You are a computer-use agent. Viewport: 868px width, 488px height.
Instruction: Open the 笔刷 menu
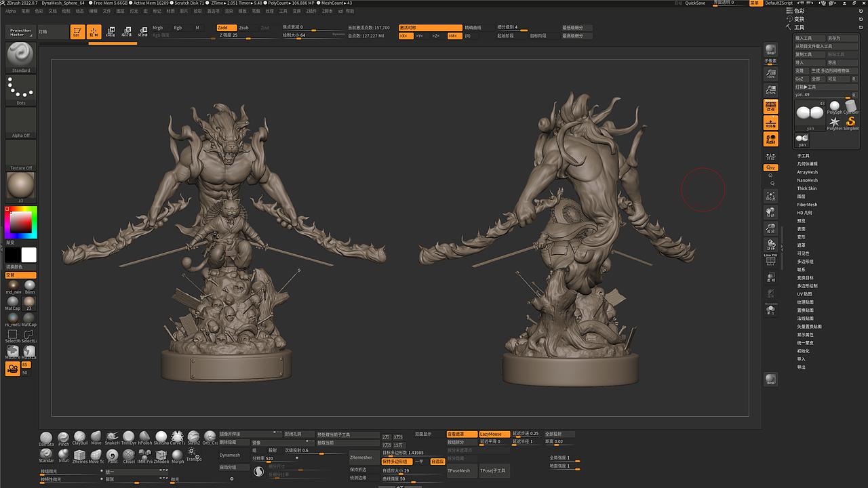point(25,12)
